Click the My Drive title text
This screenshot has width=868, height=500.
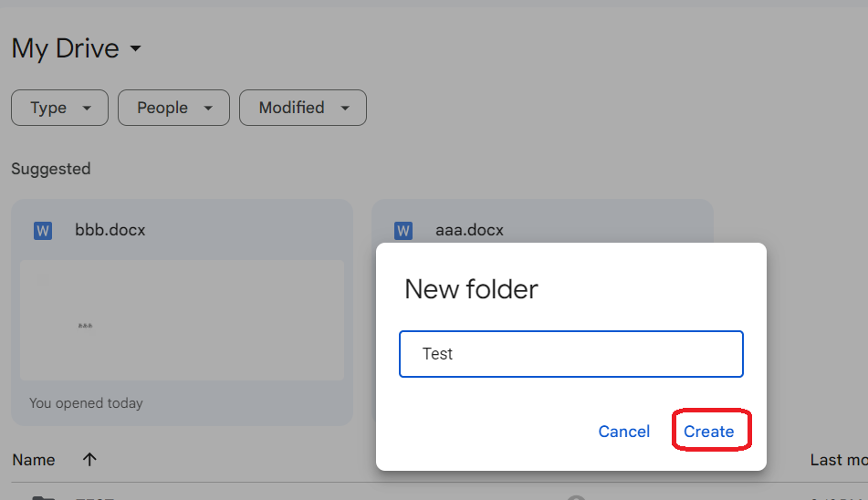(x=66, y=48)
